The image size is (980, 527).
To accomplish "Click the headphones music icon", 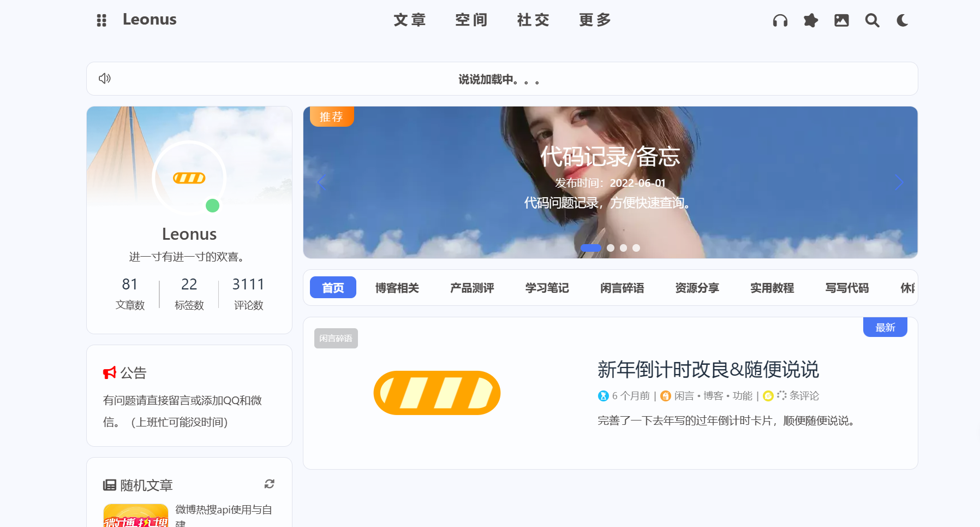I will (x=780, y=20).
